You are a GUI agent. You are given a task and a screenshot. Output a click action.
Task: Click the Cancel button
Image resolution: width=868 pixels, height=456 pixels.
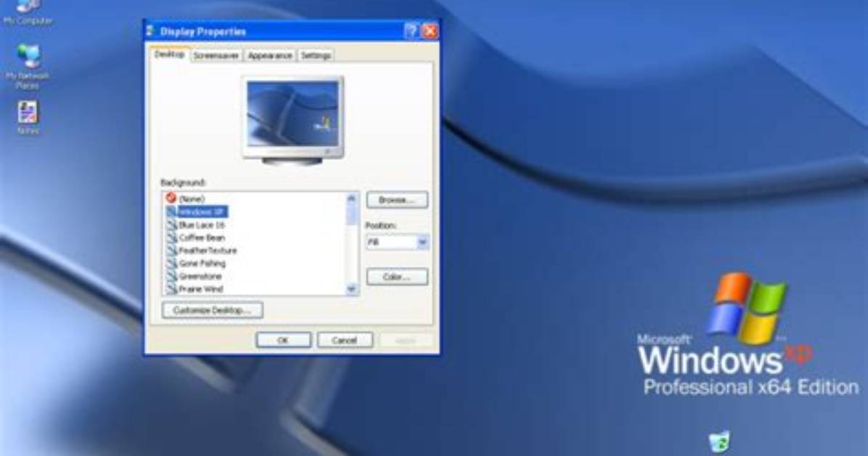(344, 340)
